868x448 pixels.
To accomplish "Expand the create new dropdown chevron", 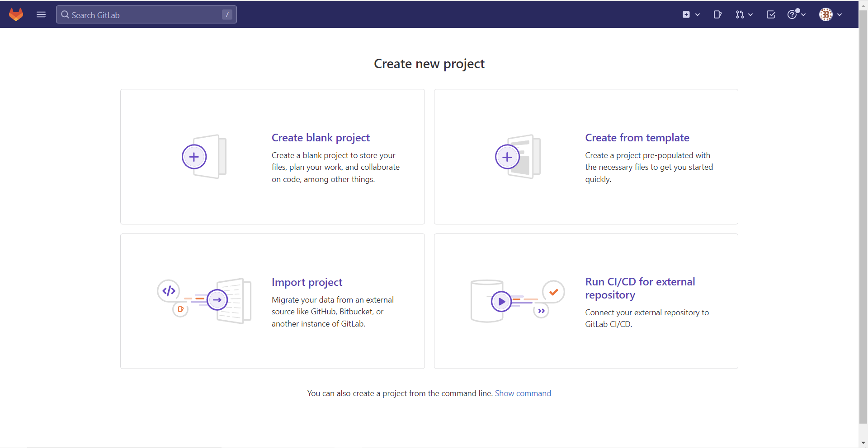I will point(698,14).
